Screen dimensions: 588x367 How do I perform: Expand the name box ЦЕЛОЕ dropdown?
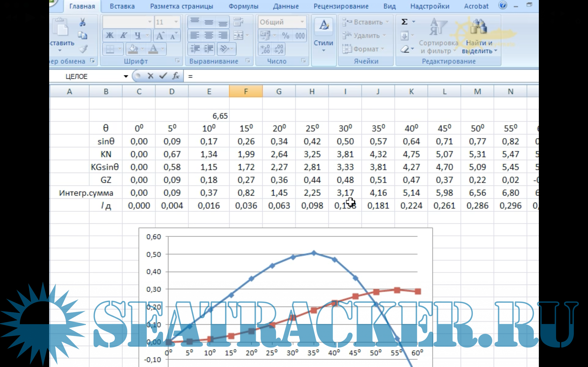[x=126, y=76]
